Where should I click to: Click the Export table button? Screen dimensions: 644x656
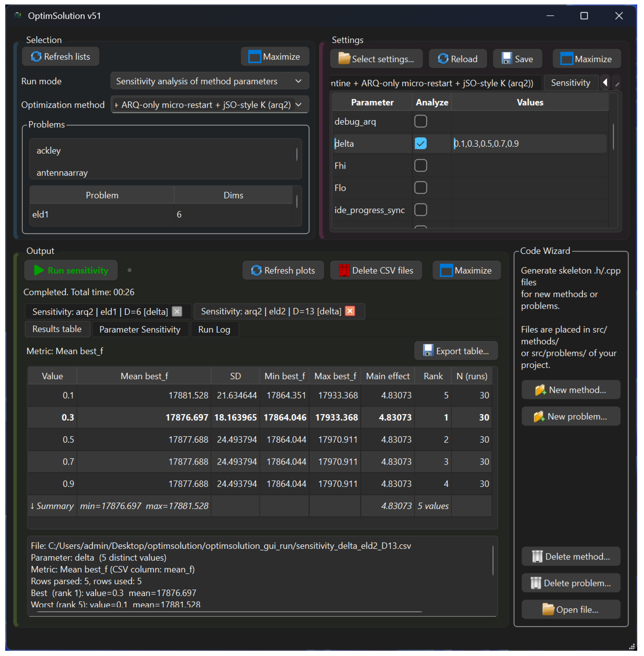456,351
